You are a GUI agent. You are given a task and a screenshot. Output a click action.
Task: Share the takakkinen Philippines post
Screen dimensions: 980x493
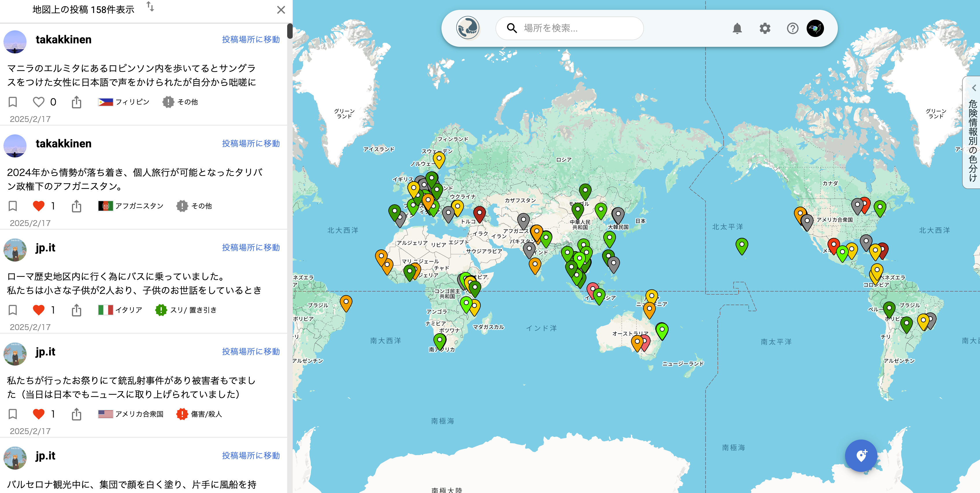pos(77,102)
